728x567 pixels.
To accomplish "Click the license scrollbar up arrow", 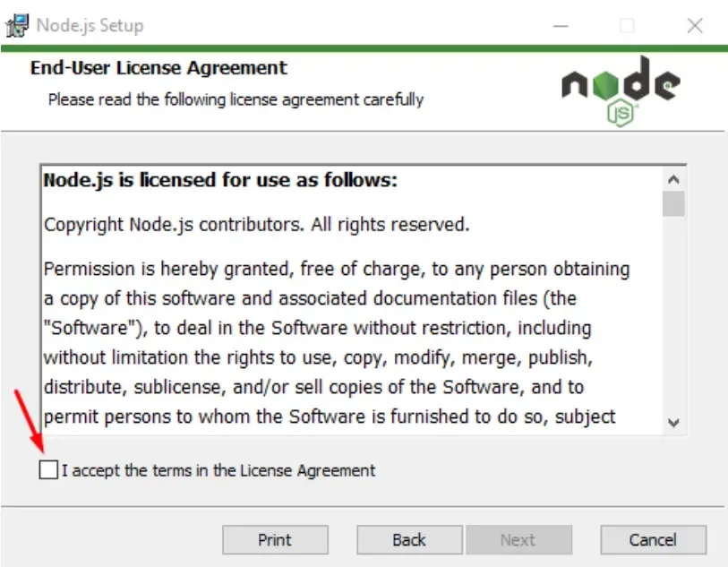I will (x=673, y=179).
